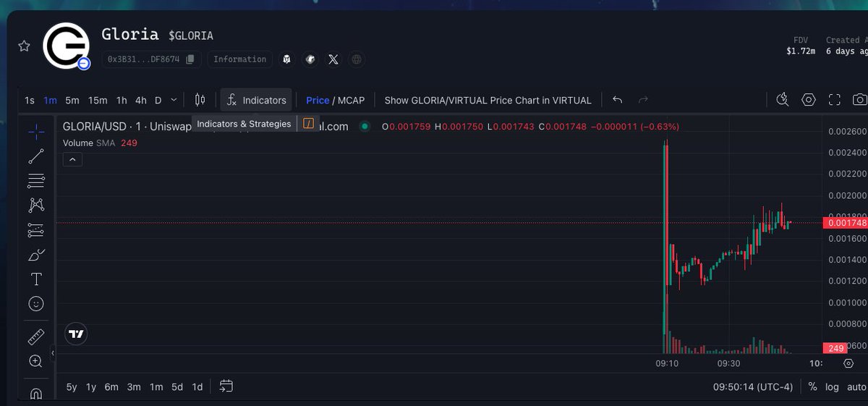Select the crosshair cursor tool
This screenshot has width=868, height=406.
[36, 131]
